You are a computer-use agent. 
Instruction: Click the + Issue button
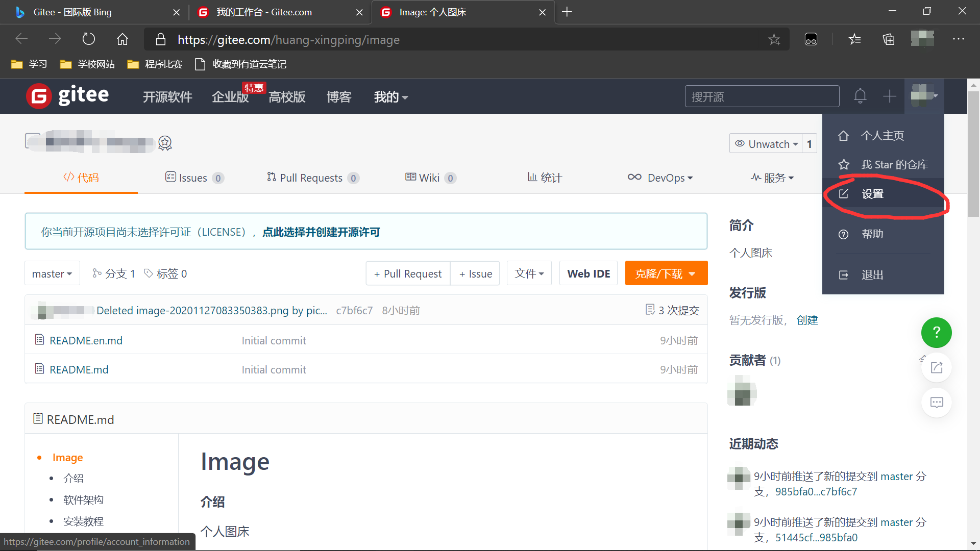(x=475, y=273)
